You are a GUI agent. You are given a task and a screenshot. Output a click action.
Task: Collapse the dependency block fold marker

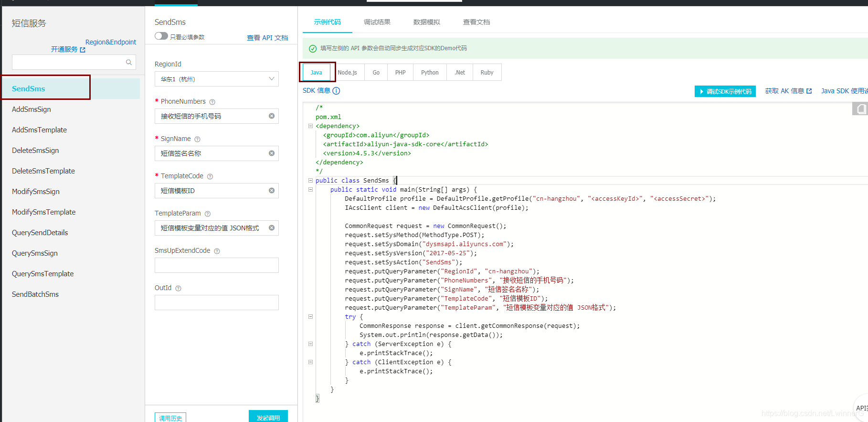(x=310, y=126)
